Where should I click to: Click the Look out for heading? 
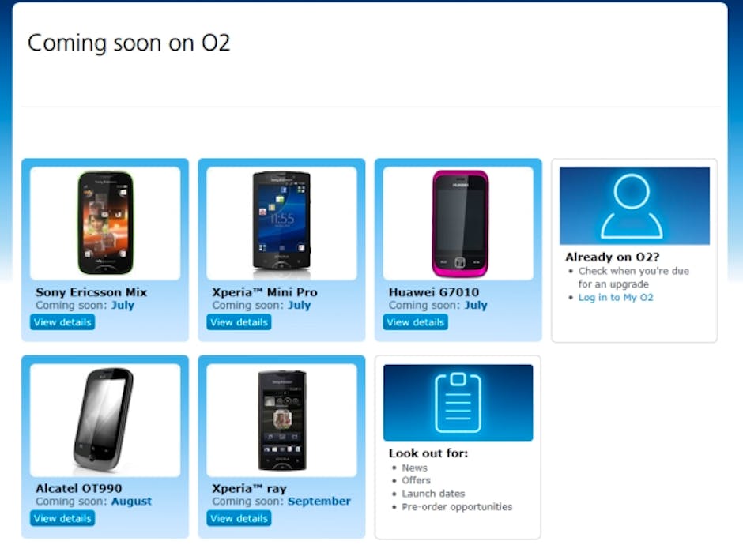coord(428,453)
